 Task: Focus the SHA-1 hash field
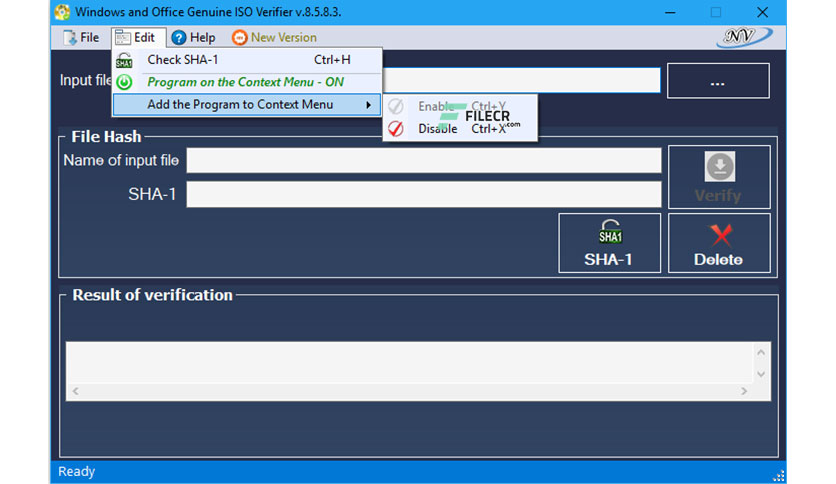pos(424,194)
